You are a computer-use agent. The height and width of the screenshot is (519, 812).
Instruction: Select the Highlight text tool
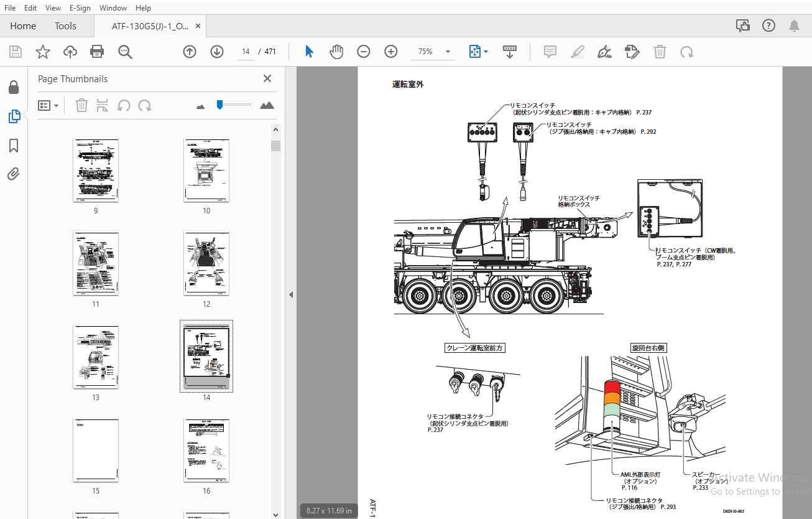pos(578,52)
